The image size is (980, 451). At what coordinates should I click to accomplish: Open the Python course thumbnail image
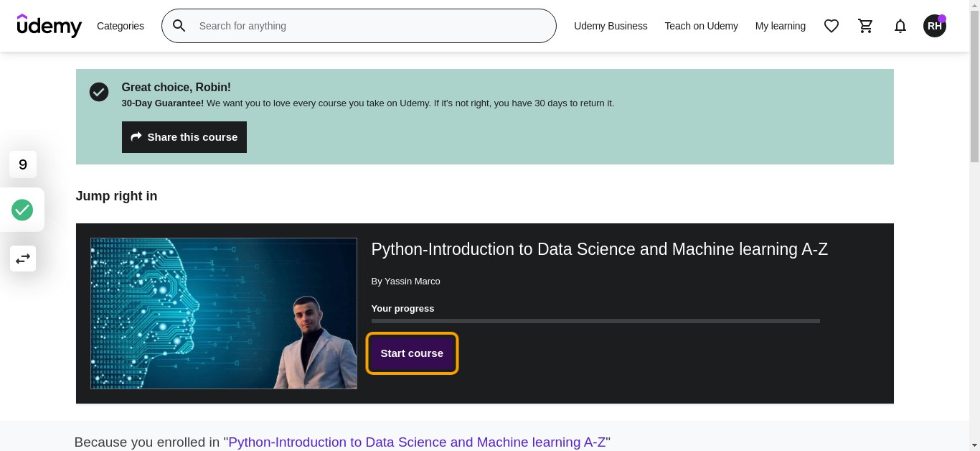(x=224, y=313)
